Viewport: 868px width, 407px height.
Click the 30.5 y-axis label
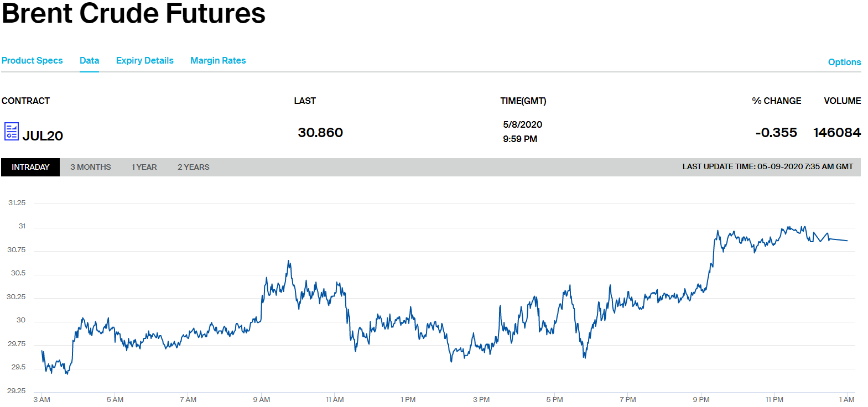coord(18,273)
